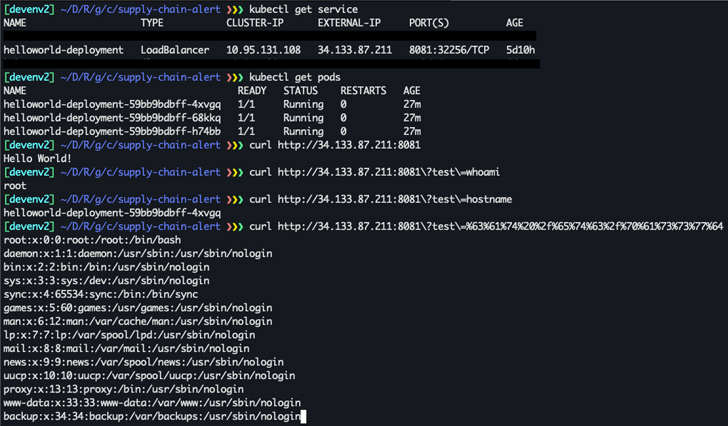Click the port mapping 8081:32256/TCP
Viewport: 728px width, 426px height.
tap(450, 49)
